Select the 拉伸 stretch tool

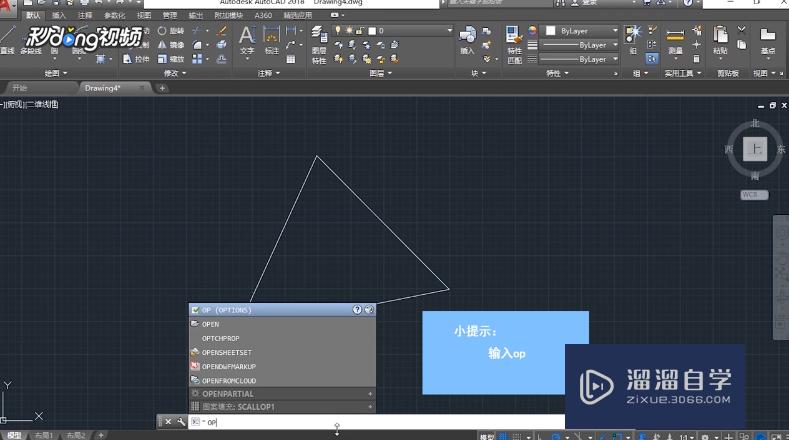point(136,59)
